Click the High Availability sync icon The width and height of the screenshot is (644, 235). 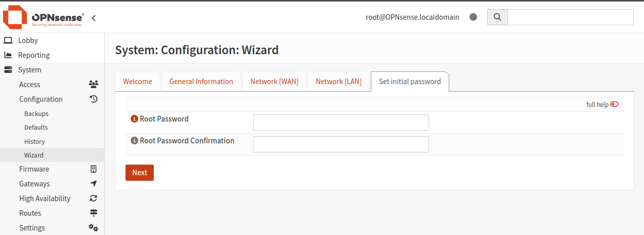(x=93, y=199)
